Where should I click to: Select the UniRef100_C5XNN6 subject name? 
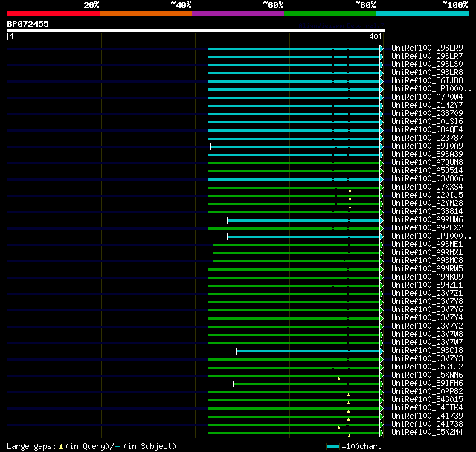click(x=427, y=375)
